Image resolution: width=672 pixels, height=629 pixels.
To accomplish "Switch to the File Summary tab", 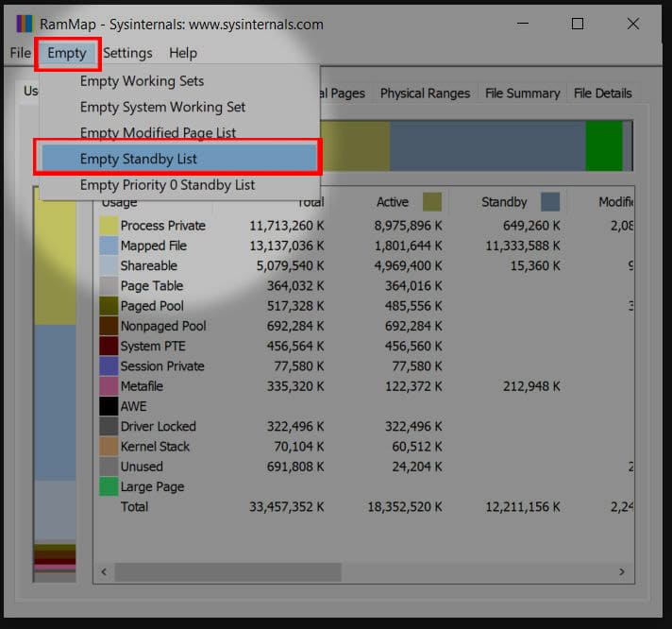I will pyautogui.click(x=523, y=93).
